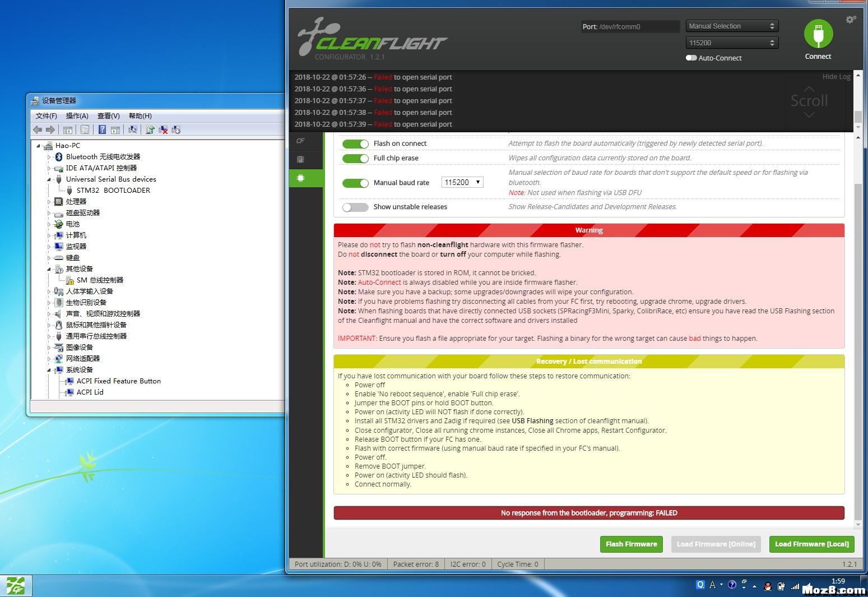The height and width of the screenshot is (597, 868).
Task: Click Load Firmware [Local] button
Action: [x=812, y=544]
